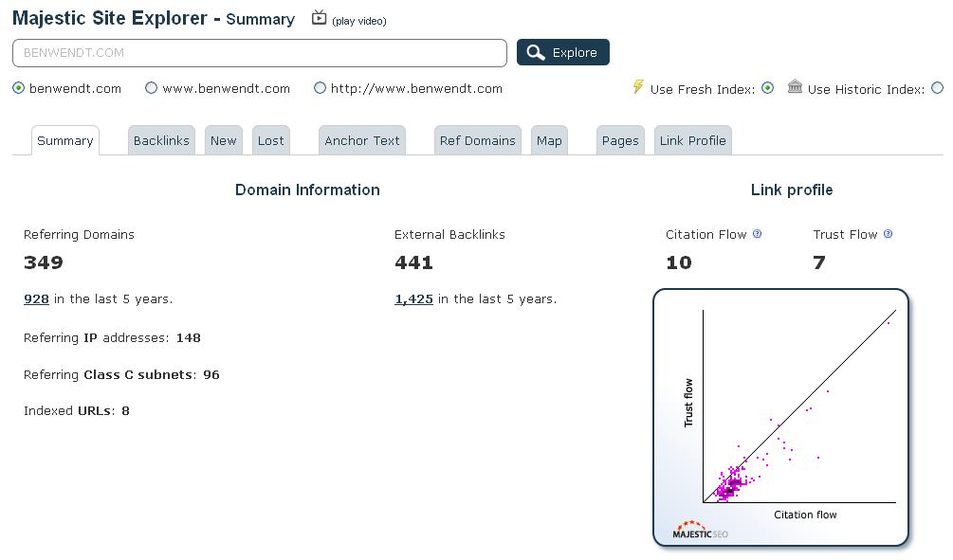This screenshot has height=560, width=953.
Task: Select the www.benwendt.com radio option
Action: click(151, 88)
